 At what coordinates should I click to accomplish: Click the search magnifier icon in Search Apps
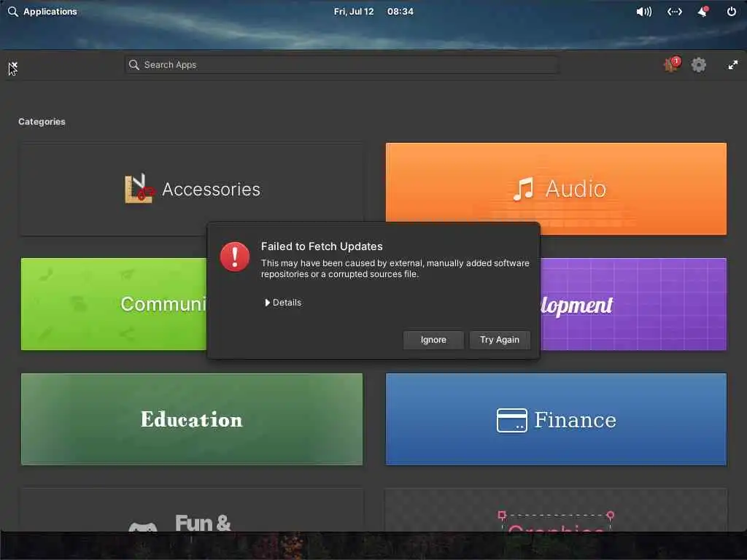[134, 65]
